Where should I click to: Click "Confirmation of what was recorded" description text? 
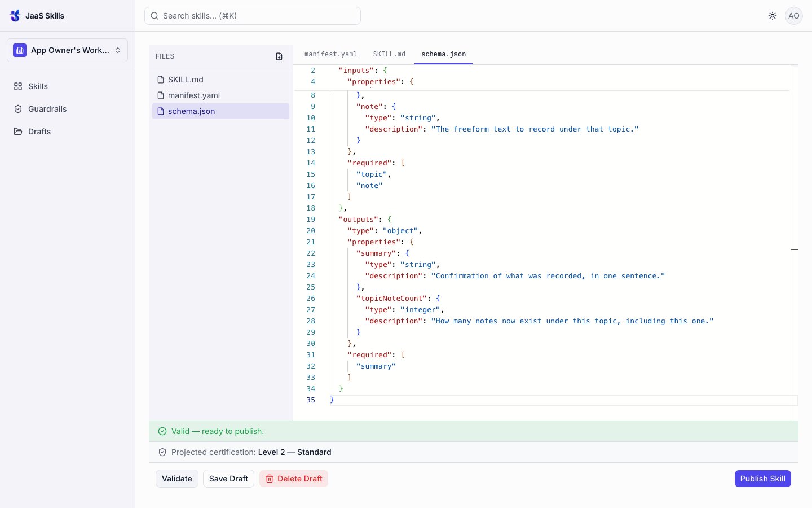(548, 276)
